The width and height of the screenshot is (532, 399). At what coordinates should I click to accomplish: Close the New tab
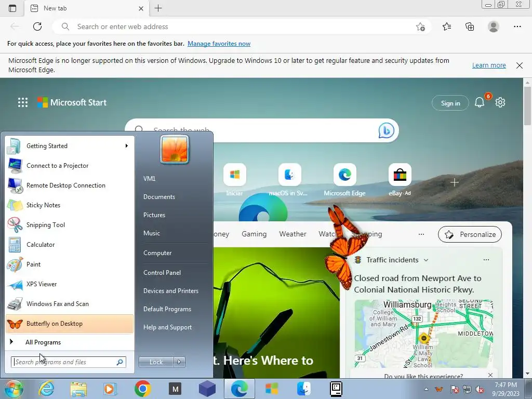tap(141, 8)
